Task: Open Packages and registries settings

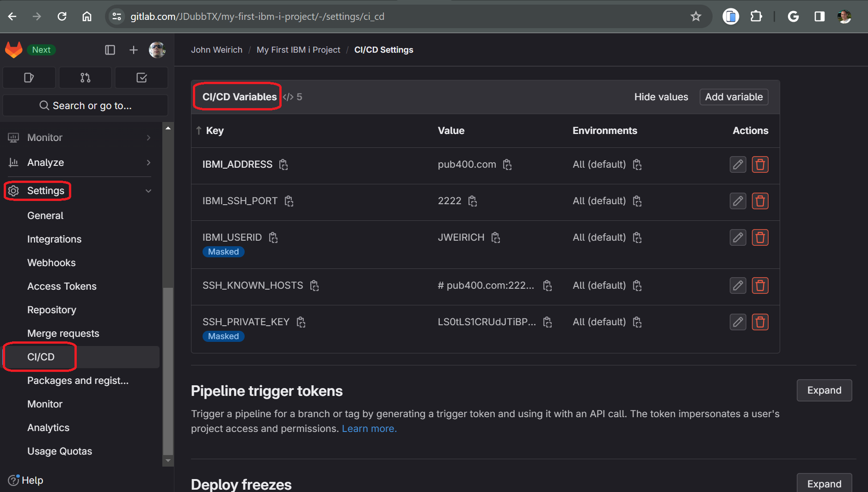Action: tap(78, 381)
